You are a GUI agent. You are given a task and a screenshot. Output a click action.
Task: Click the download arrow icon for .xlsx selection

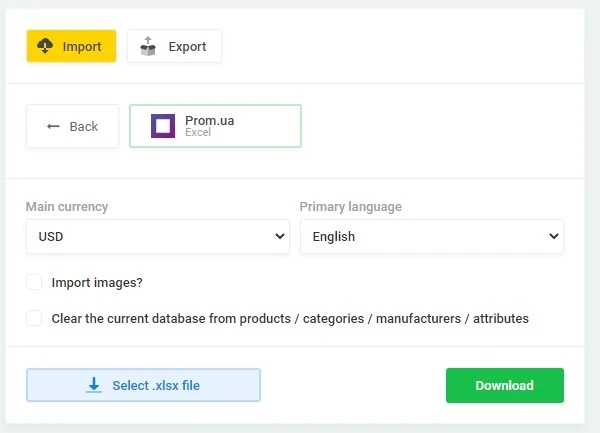coord(94,385)
